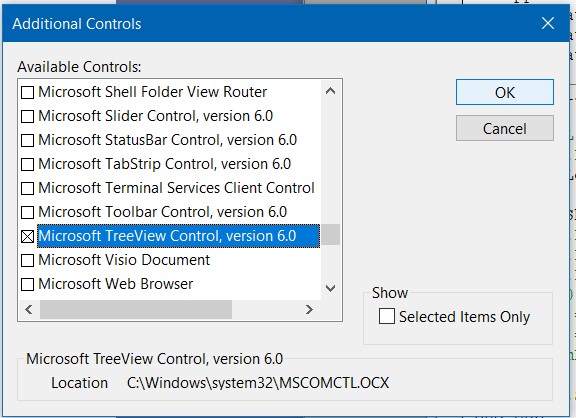The image size is (576, 418).
Task: Click the list's scroll up arrow
Action: [330, 91]
